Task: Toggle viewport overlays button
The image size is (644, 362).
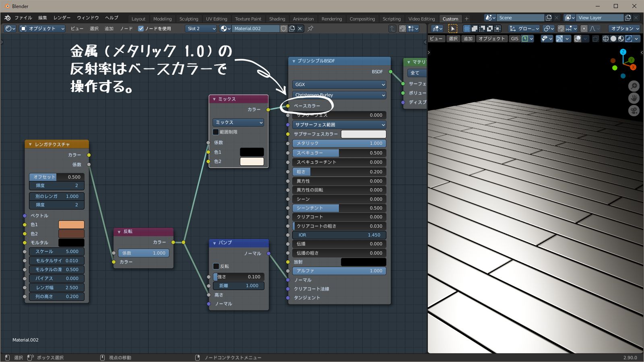Action: 578,39
